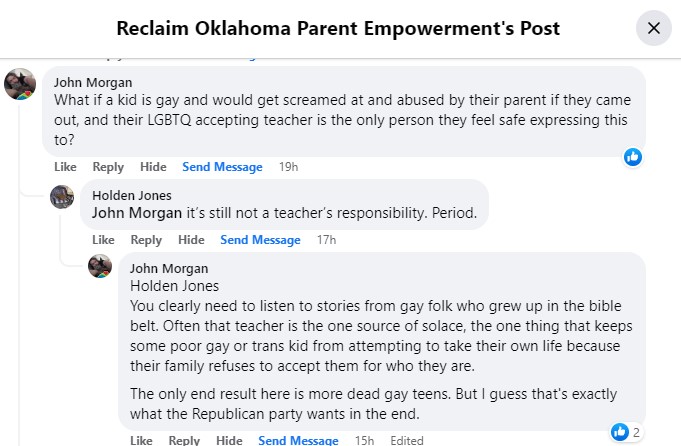Send Message to John Morgan from first comment
Screen dimensions: 681x446
222,167
